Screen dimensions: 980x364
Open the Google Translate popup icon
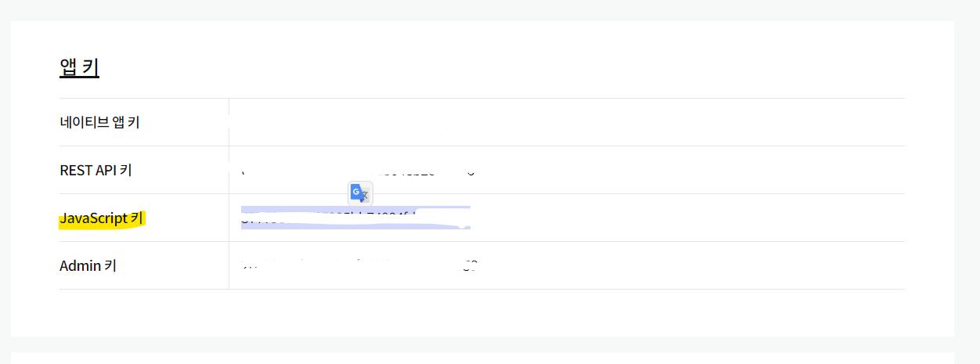coord(360,193)
